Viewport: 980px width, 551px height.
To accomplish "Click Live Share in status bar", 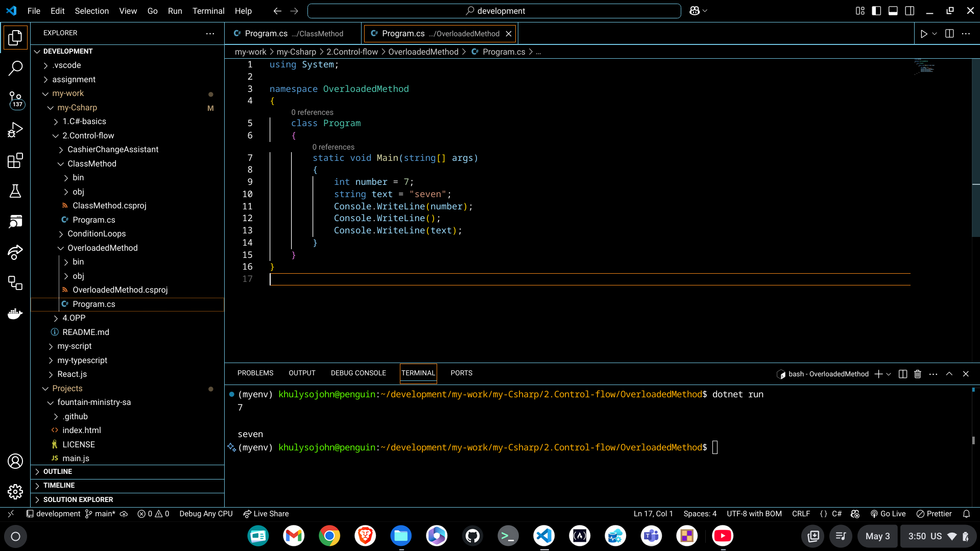I will point(266,514).
